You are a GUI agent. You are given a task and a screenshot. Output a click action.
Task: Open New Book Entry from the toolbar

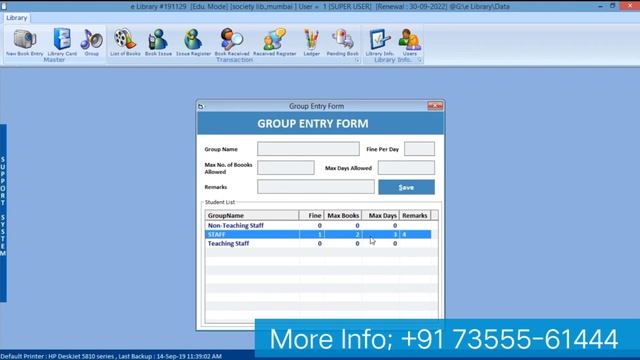point(24,42)
